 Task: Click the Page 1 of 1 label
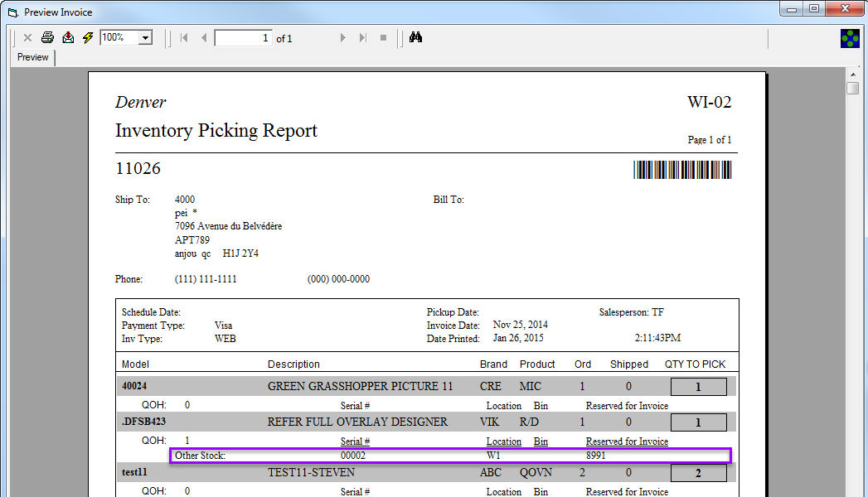[x=709, y=140]
